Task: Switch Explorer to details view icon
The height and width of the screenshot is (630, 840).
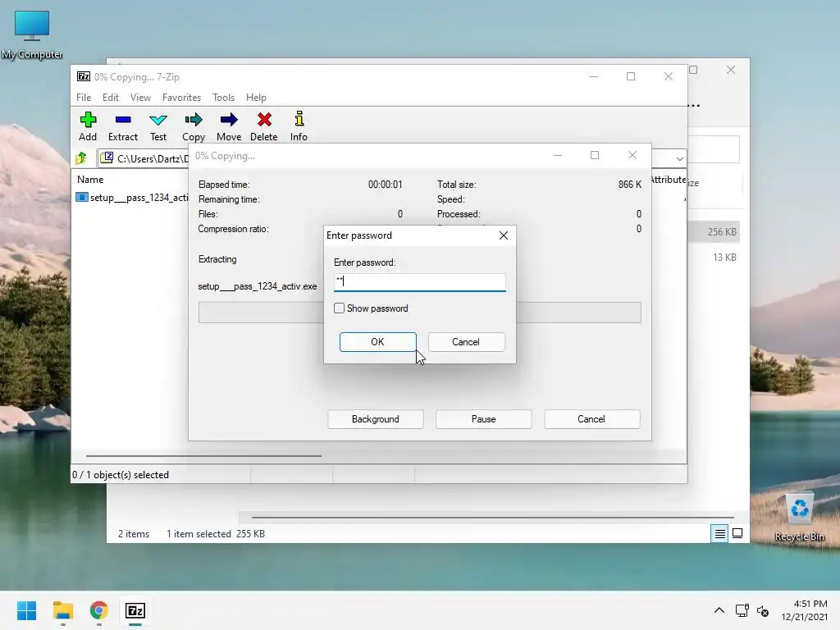Action: point(719,533)
